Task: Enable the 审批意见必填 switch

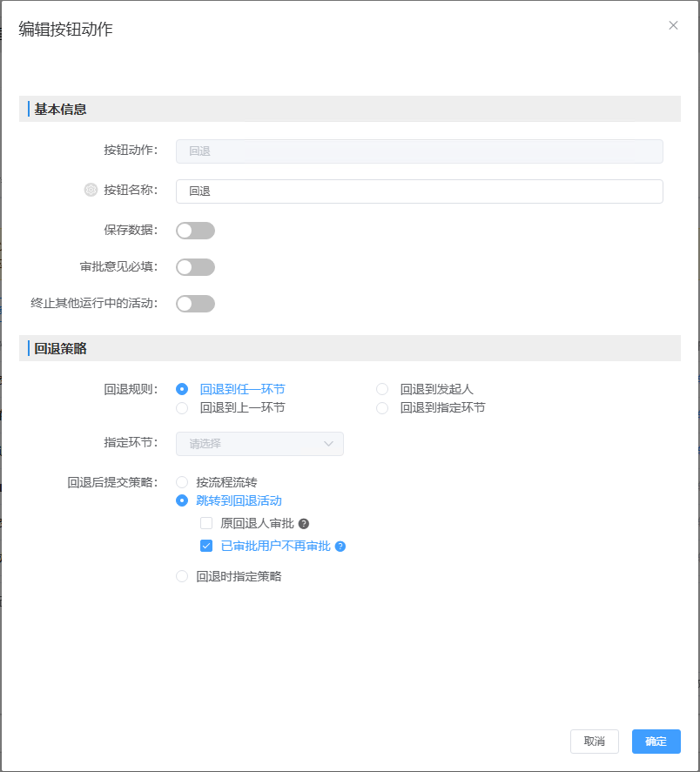Action: coord(195,267)
